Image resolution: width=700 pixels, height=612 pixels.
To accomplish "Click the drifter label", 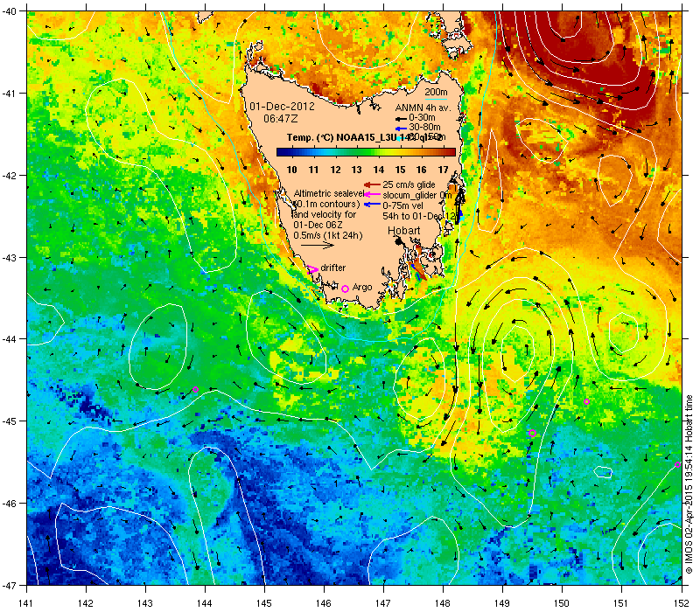I will click(x=333, y=268).
